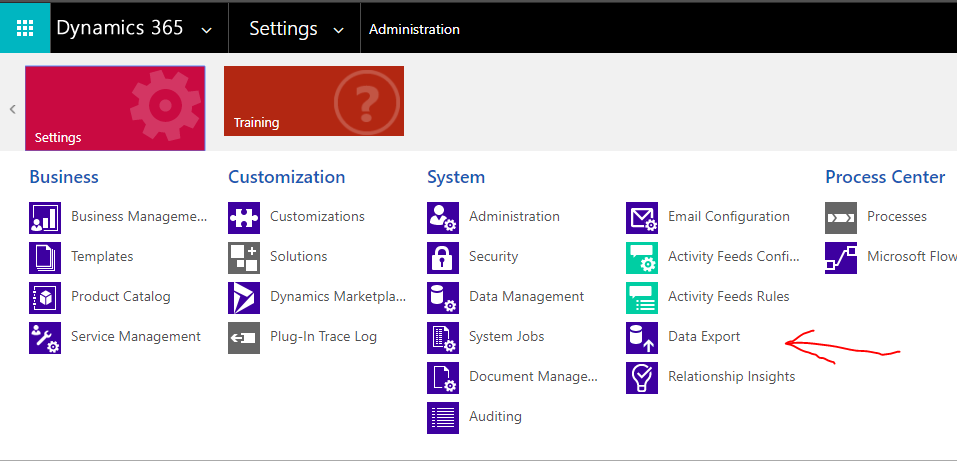Screen dimensions: 957x461
Task: Open the app launcher waffle icon
Action: 25,28
